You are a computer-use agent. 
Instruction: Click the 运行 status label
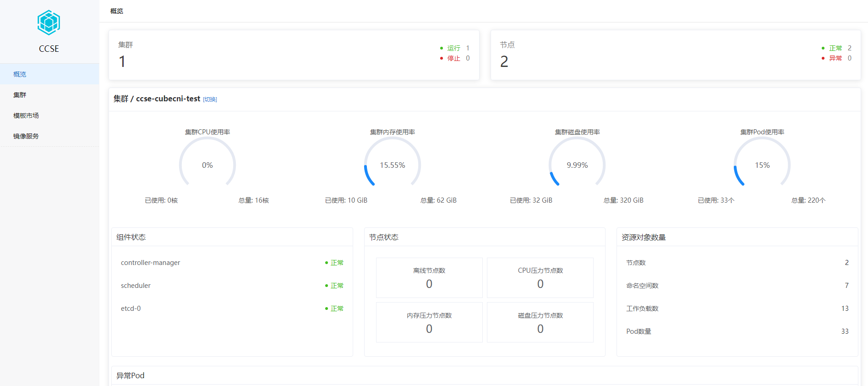[x=454, y=48]
